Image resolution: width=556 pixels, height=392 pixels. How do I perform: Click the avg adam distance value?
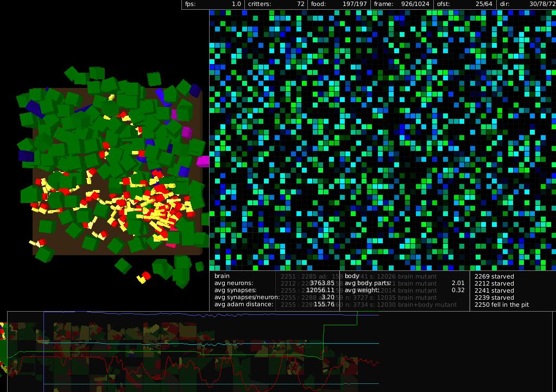click(x=324, y=305)
